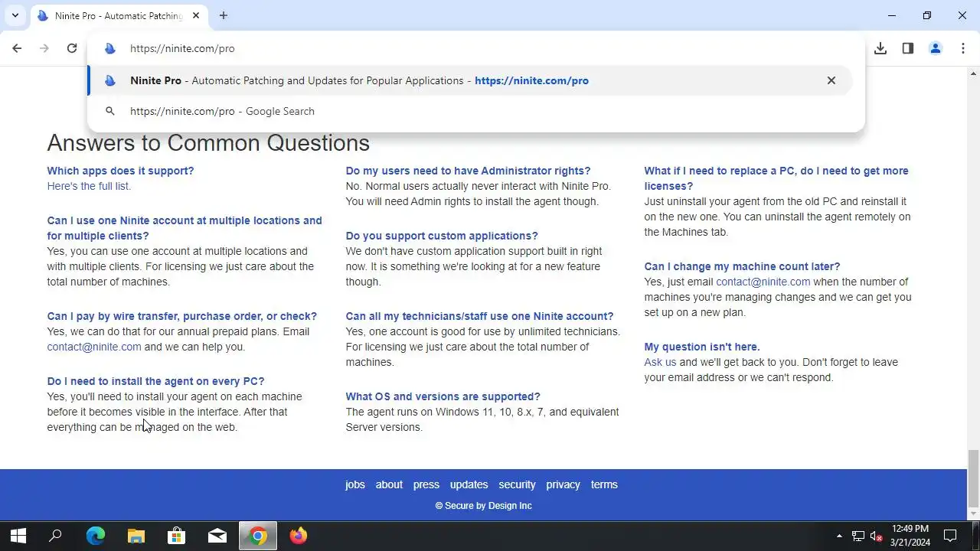Image resolution: width=980 pixels, height=551 pixels.
Task: Open Microsoft Store from taskbar
Action: click(x=177, y=536)
